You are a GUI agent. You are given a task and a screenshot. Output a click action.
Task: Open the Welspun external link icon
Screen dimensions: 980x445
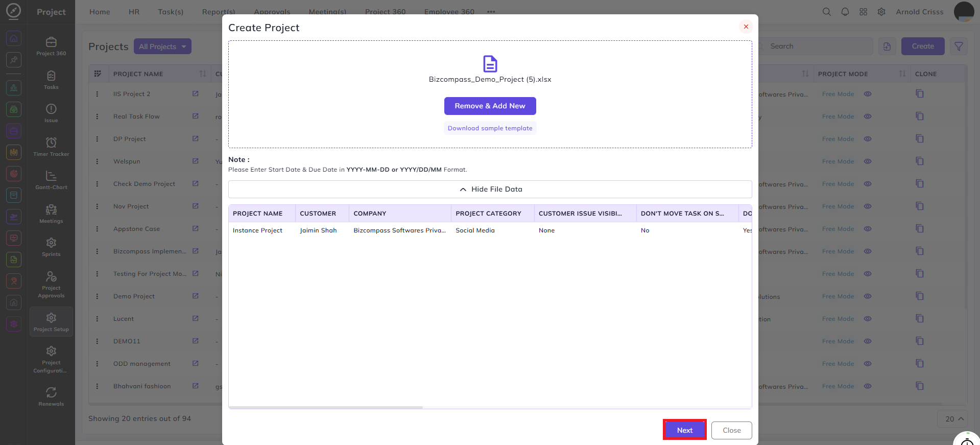click(195, 161)
